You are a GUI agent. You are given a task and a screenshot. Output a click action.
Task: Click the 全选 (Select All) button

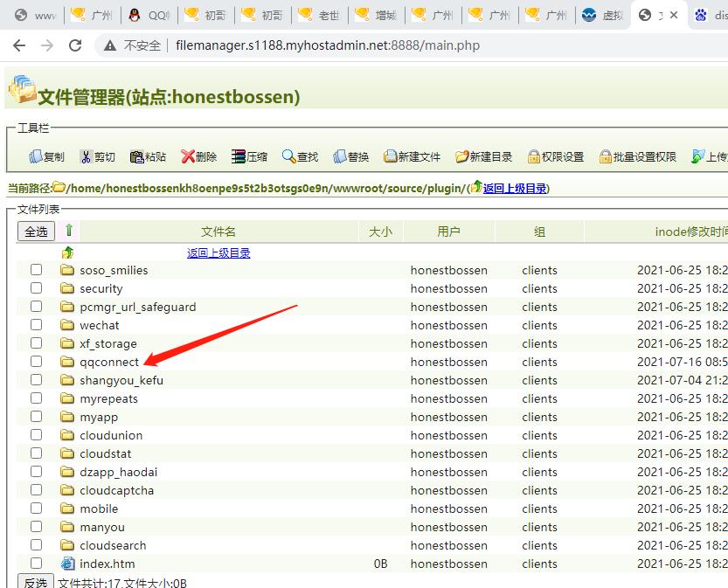pyautogui.click(x=36, y=232)
